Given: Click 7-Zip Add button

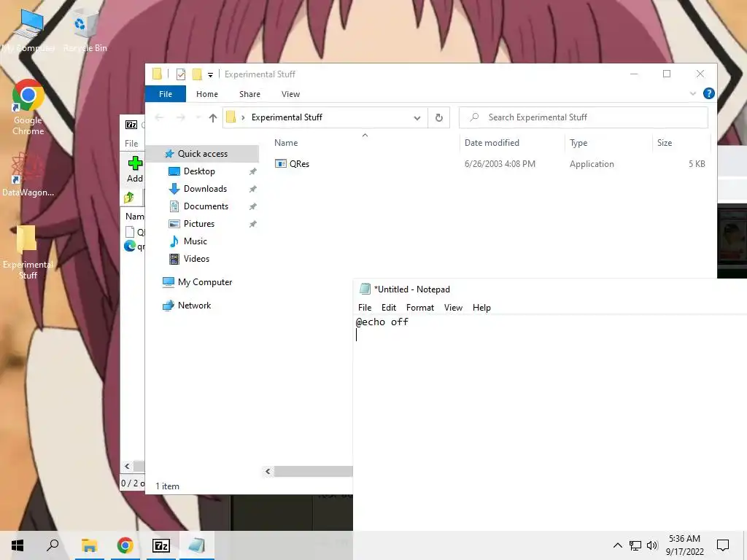Looking at the screenshot, I should (135, 169).
